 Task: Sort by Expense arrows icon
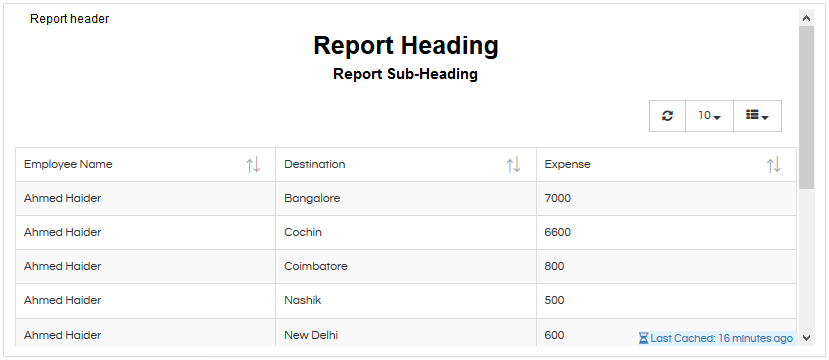(773, 165)
